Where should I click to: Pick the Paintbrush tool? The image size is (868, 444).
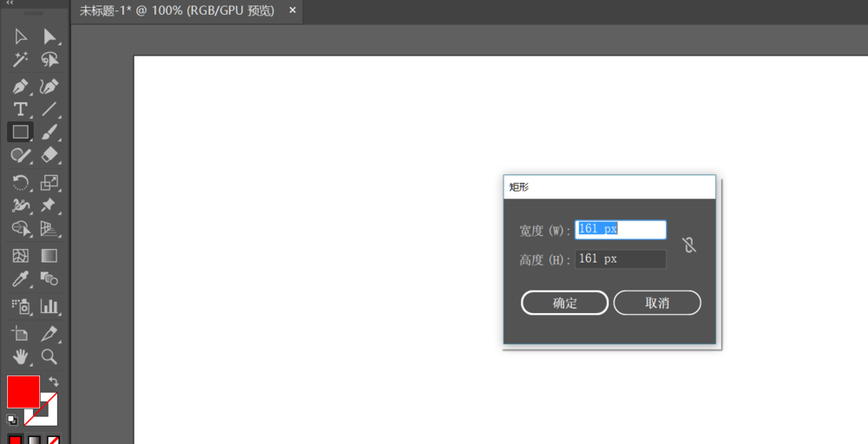[x=49, y=132]
